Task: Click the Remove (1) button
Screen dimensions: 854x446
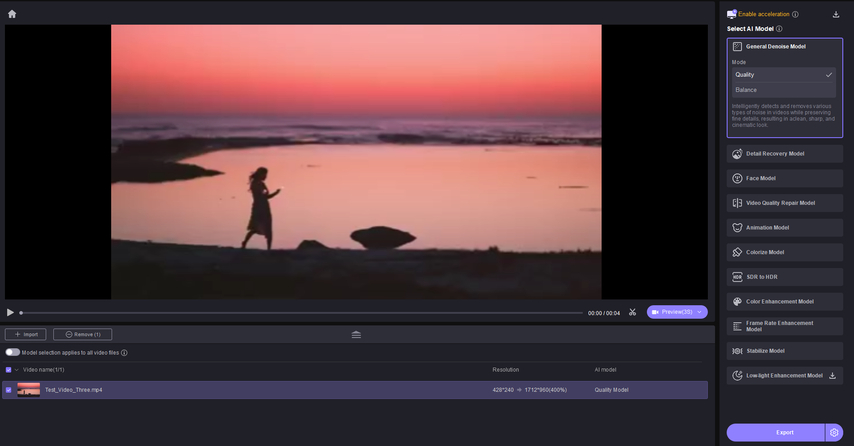Action: tap(83, 334)
